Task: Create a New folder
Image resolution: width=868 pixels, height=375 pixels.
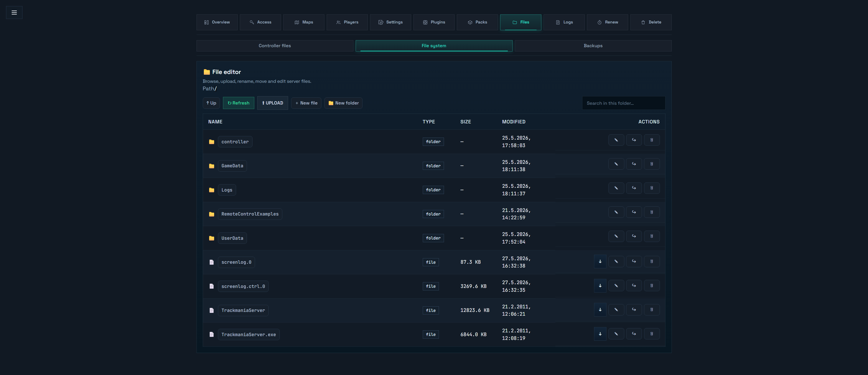Action: click(343, 103)
